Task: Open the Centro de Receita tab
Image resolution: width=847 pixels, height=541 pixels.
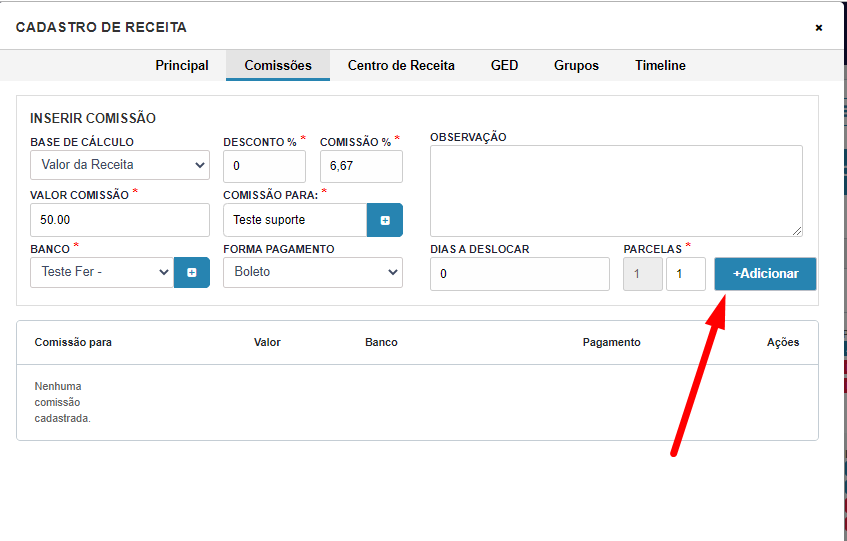Action: point(401,65)
